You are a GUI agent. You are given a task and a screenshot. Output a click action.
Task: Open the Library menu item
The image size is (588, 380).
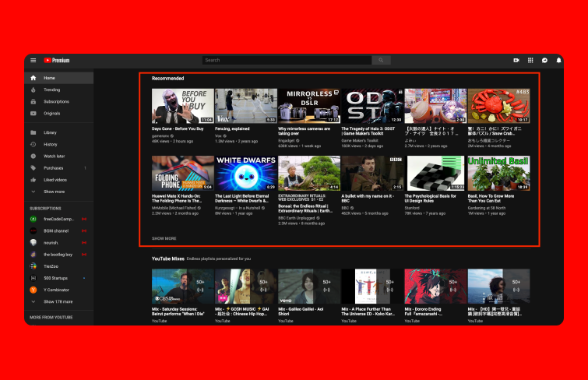tap(59, 132)
